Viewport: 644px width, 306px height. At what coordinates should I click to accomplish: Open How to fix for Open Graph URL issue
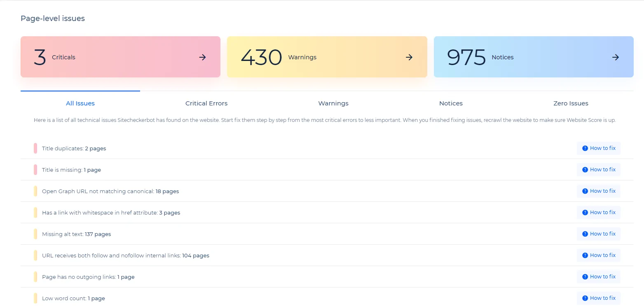tap(598, 191)
